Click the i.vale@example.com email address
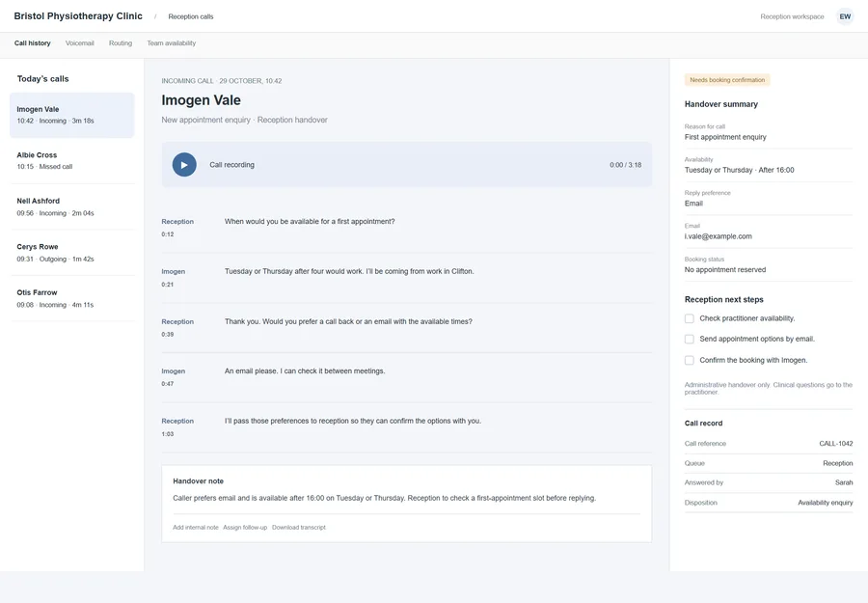 718,236
